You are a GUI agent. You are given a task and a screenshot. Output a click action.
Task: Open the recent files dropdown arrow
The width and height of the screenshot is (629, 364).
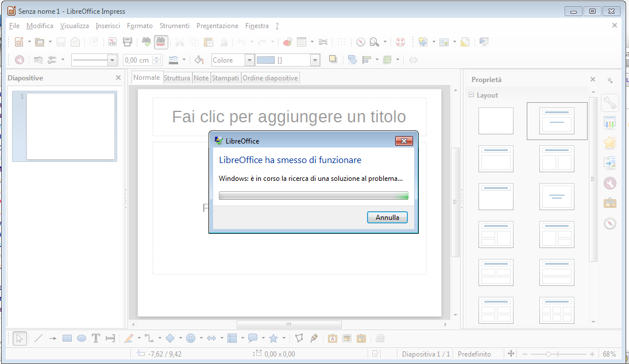click(x=50, y=42)
